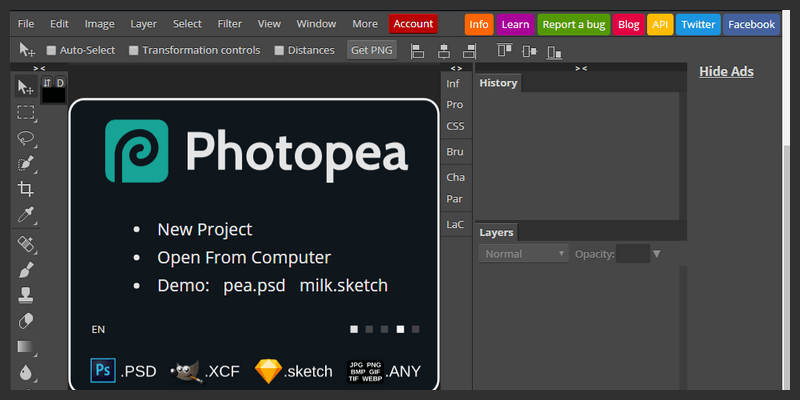Click the Hide Ads link

click(x=726, y=71)
